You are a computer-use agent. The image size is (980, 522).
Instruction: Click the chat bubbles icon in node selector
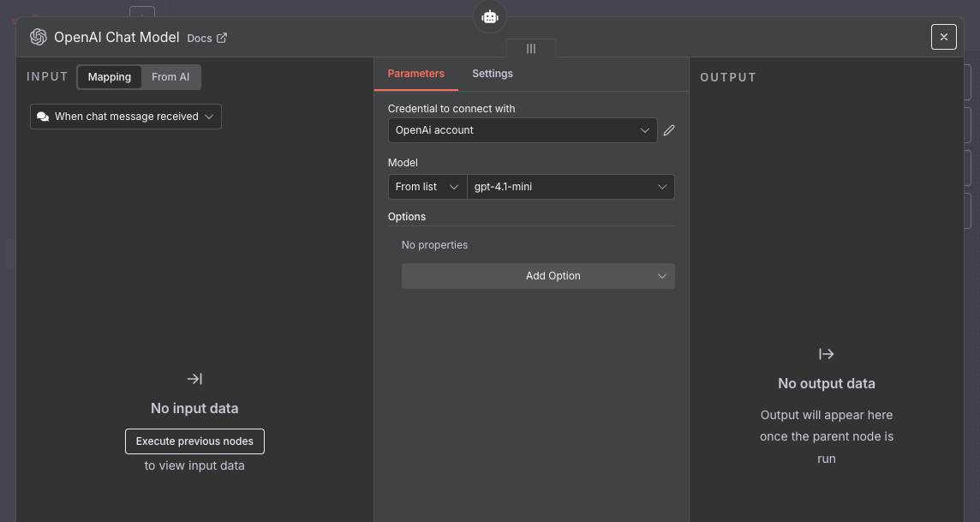pyautogui.click(x=43, y=117)
